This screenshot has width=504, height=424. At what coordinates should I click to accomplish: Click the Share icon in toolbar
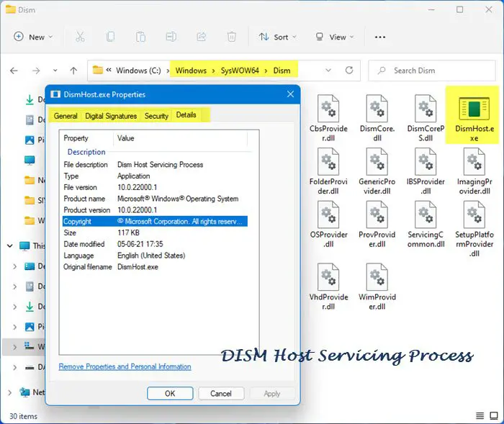click(201, 37)
